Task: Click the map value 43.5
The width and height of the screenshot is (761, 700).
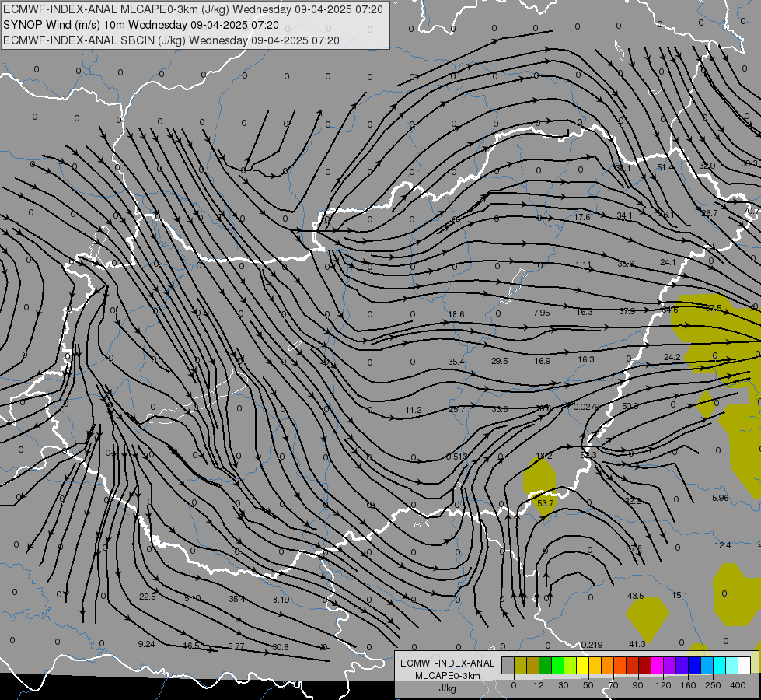Action: (636, 596)
